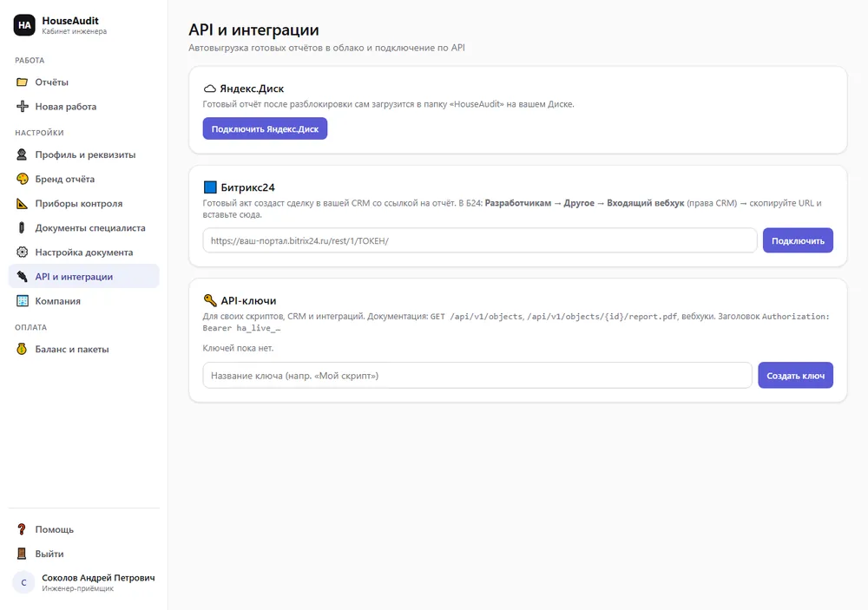This screenshot has height=610, width=868.
Task: Click the ruler icon beside Приборы контроля
Action: pos(23,203)
